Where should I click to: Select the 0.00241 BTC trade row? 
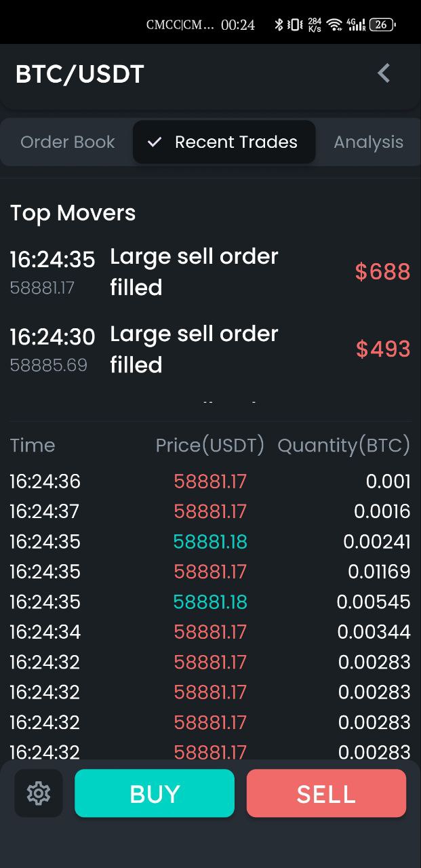(x=210, y=542)
